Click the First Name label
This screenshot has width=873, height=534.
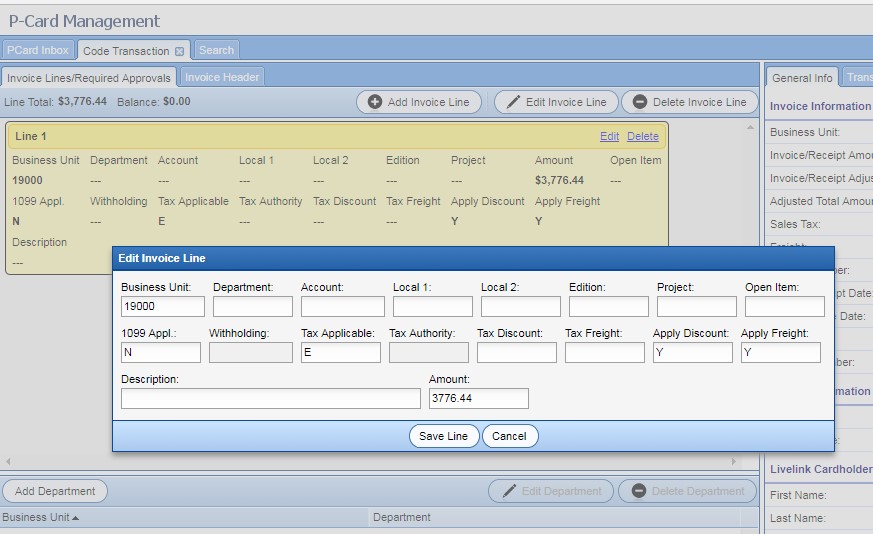(798, 495)
